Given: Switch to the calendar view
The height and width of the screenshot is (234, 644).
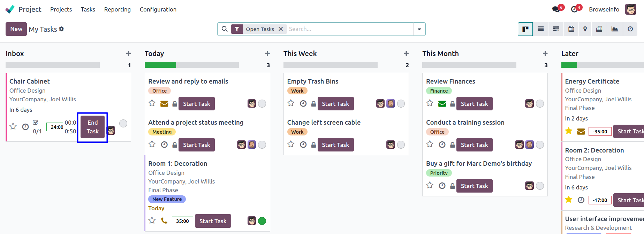Looking at the screenshot, I should [x=571, y=29].
